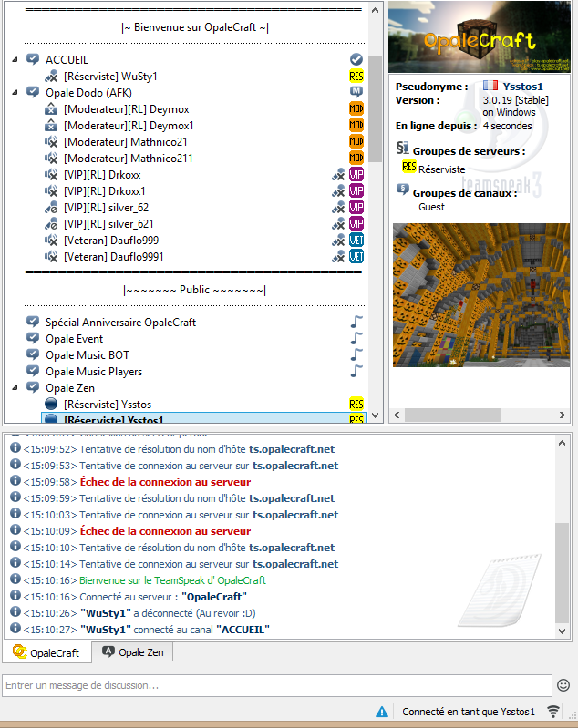Click the moderated channel M icon on Opale Dodo
Viewport: 578px width, 728px height.
tap(356, 91)
